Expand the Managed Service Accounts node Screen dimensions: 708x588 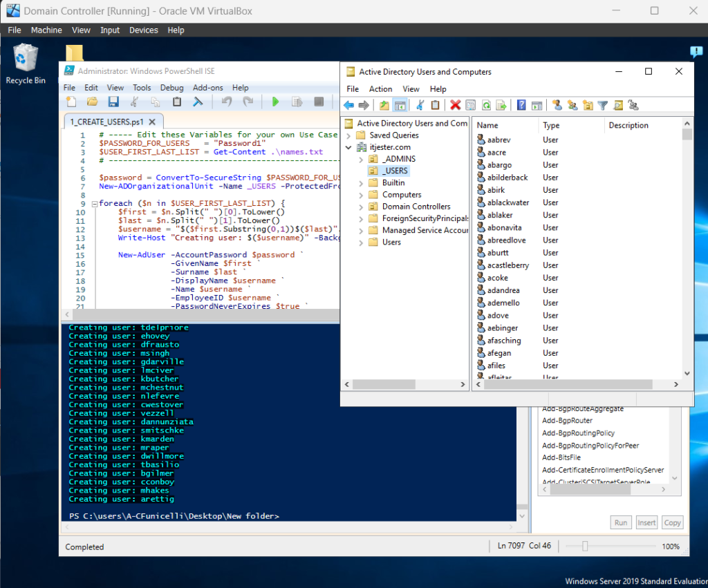click(x=361, y=231)
